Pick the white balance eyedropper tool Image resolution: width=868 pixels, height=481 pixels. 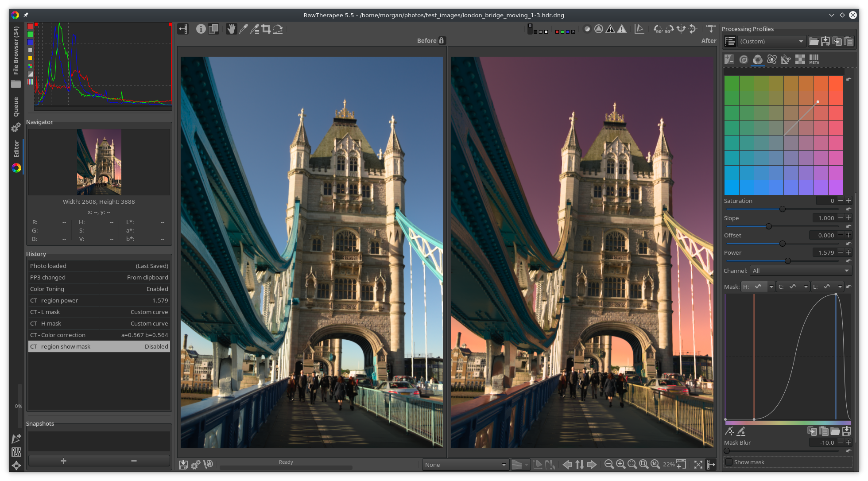click(243, 29)
